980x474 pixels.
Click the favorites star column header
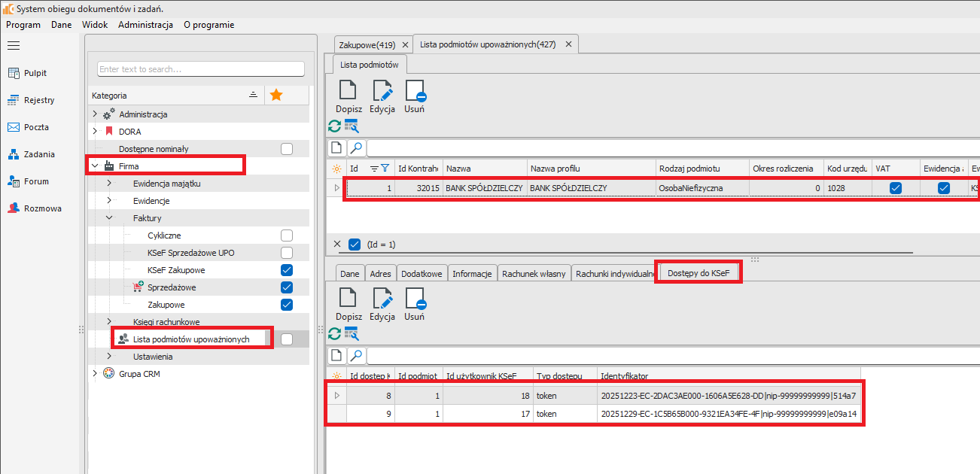pos(276,96)
